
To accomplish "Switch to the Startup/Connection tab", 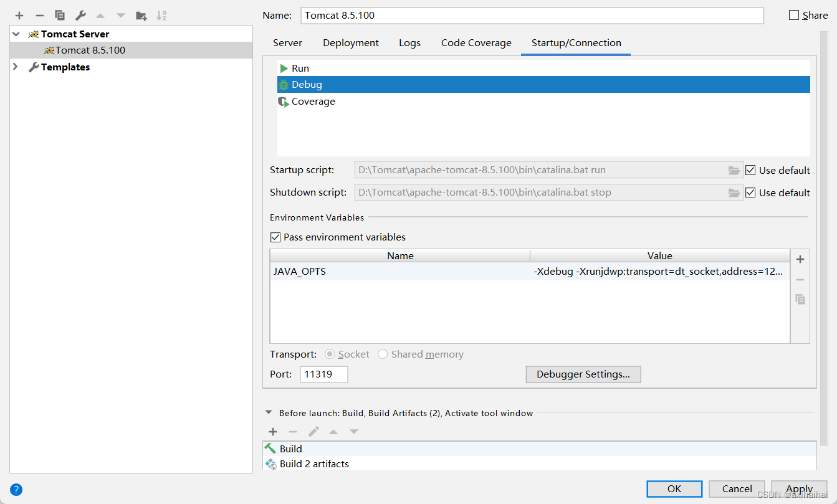I will point(576,43).
